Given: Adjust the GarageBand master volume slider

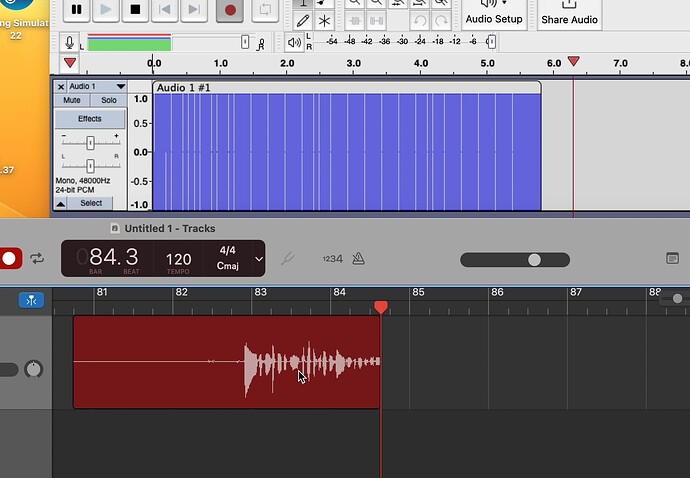Looking at the screenshot, I should (534, 260).
